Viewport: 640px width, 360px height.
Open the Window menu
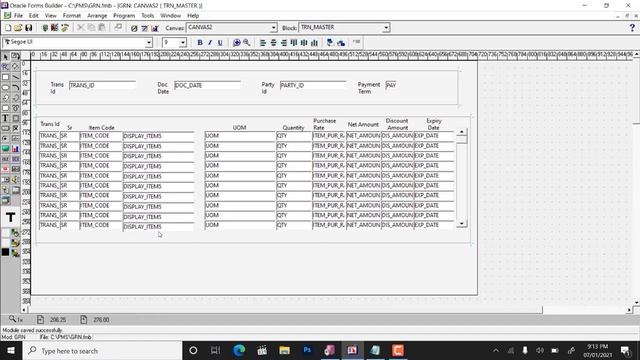[170, 16]
